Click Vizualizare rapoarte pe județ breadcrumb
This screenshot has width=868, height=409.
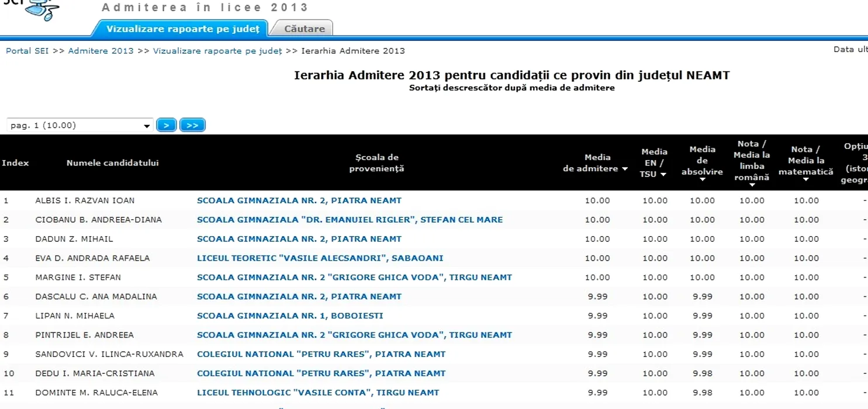(x=217, y=51)
